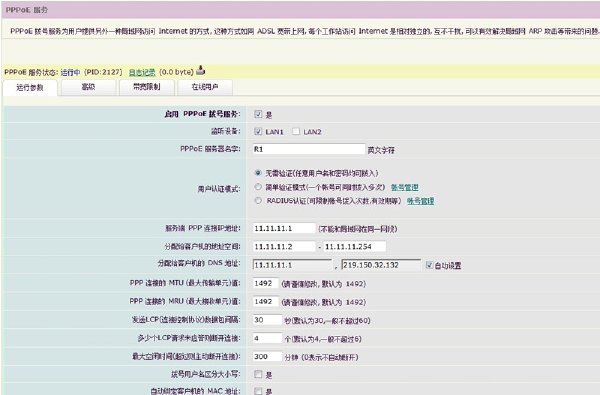The image size is (600, 395).
Task: Open account management link beside RADIUS option
Action: click(420, 201)
